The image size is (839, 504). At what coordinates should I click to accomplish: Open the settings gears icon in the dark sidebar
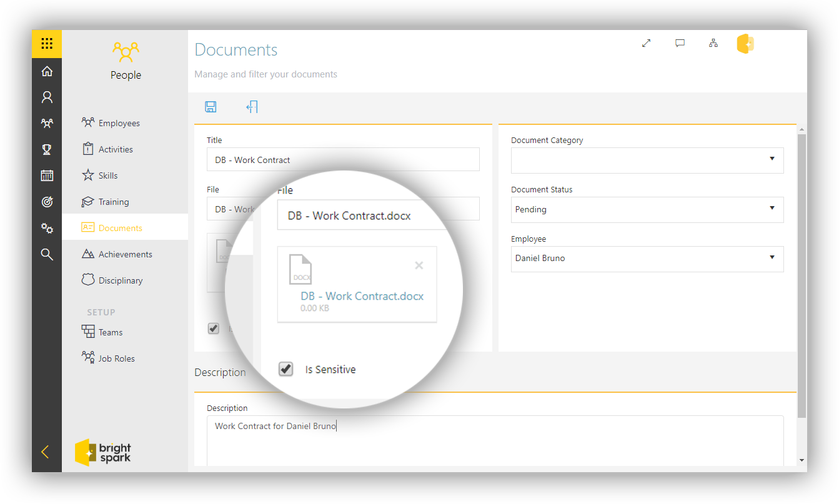click(47, 228)
